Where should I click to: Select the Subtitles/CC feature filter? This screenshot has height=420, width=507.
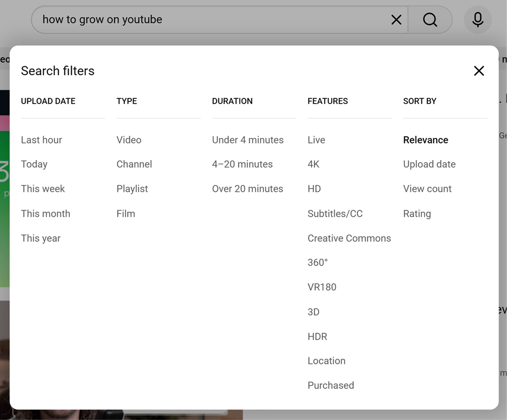(x=335, y=214)
